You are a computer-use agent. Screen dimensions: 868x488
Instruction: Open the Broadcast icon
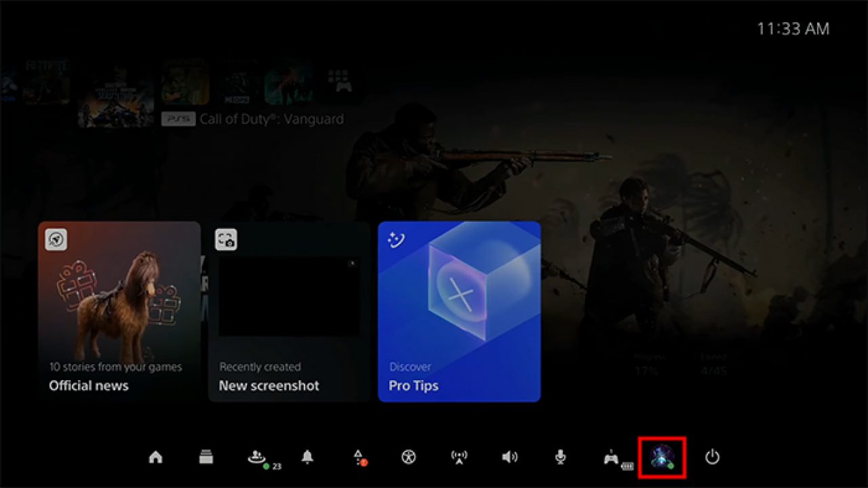pos(460,457)
